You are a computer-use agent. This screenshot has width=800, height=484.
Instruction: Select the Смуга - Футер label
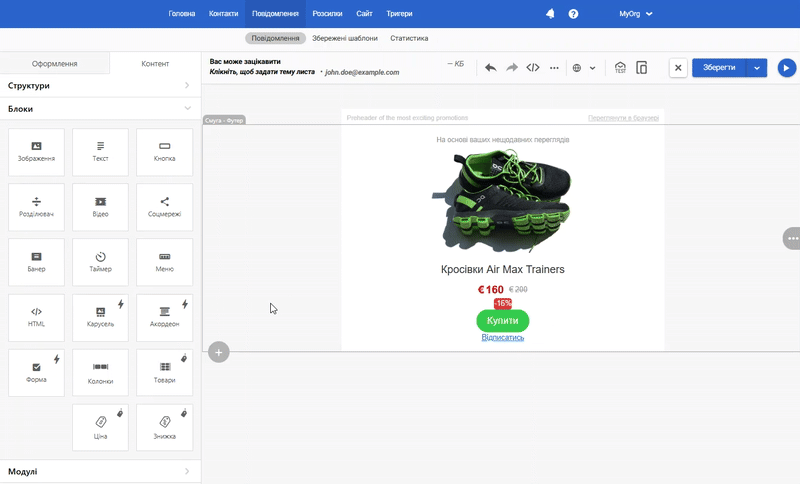click(x=224, y=120)
